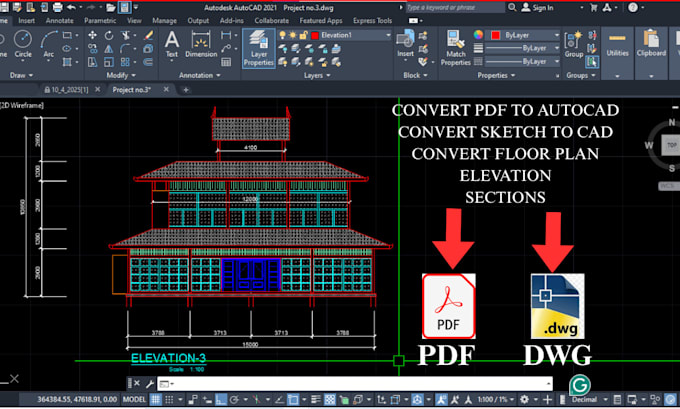Viewport: 680px width, 409px height.
Task: Switch to the 10_4_2025[1] drawing tab
Action: click(x=69, y=90)
